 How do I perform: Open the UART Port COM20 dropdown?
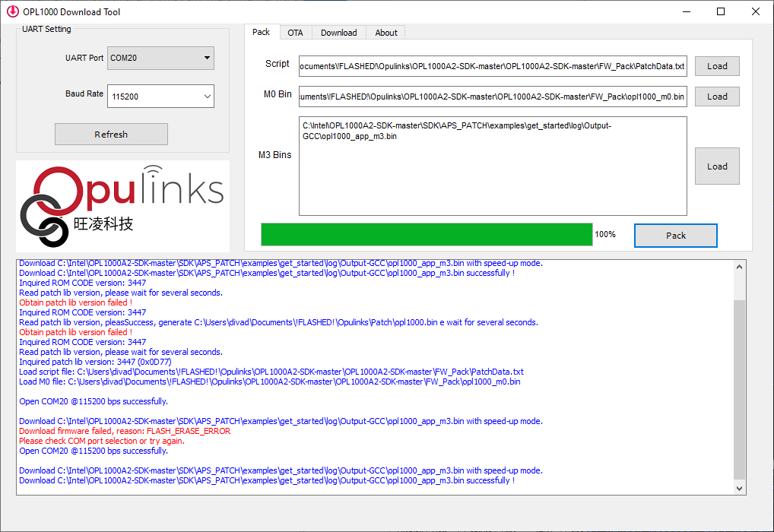160,58
